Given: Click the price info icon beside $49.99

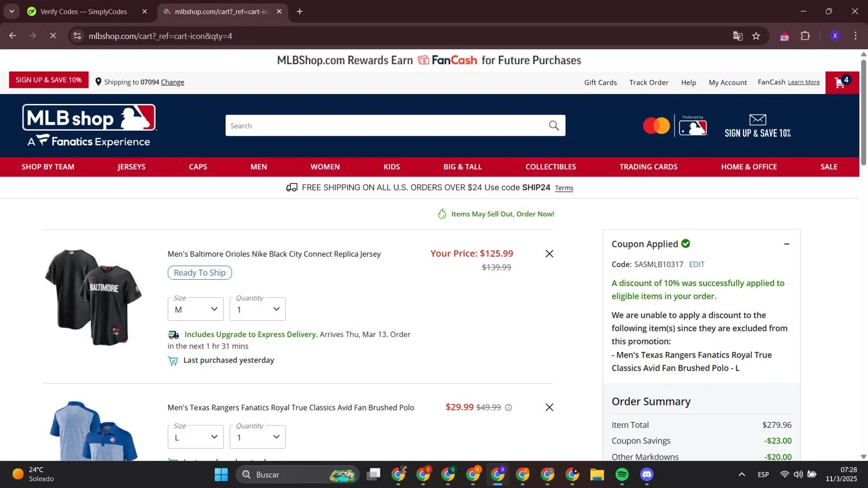Looking at the screenshot, I should pos(508,408).
